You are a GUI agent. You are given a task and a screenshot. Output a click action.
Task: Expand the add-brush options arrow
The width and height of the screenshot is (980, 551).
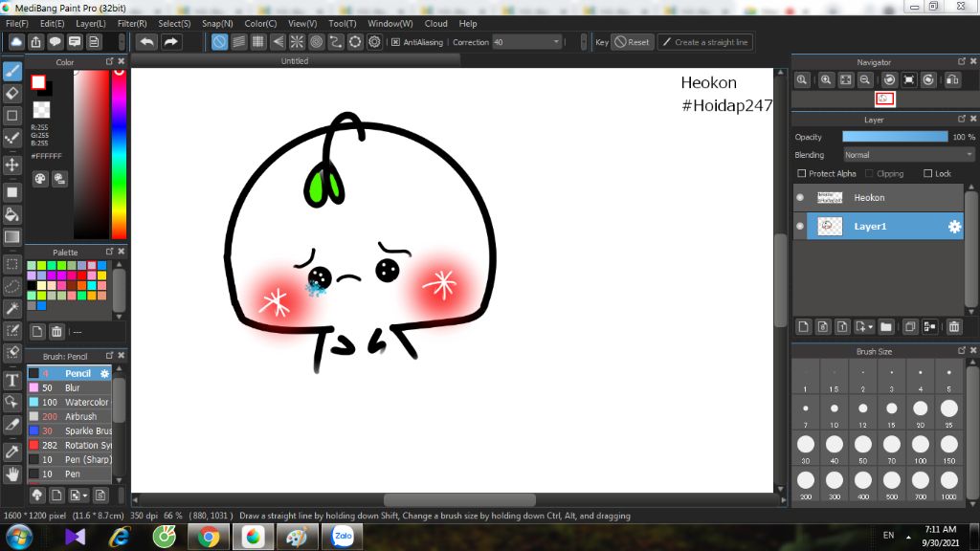[x=85, y=496]
